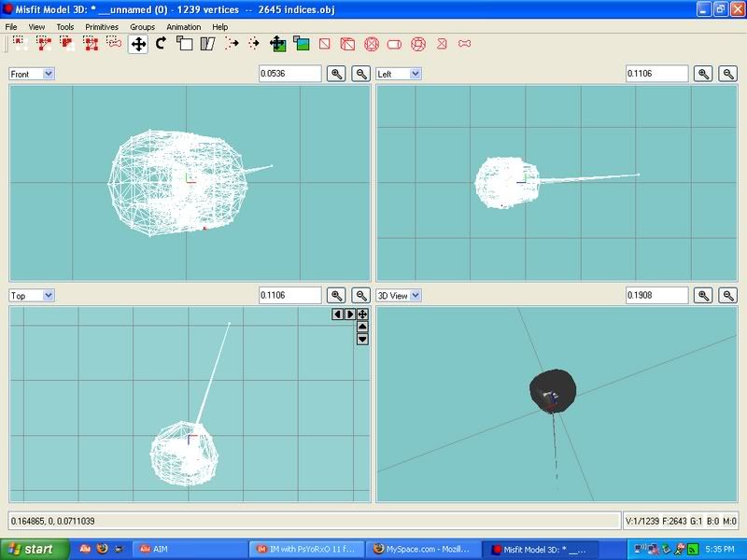Choose the Create Bone Joint tool
Screen dimensions: 747x560
coord(464,44)
